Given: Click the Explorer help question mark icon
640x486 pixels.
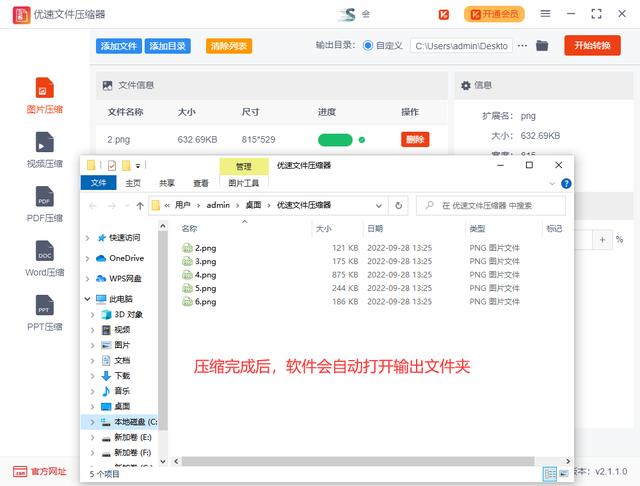Looking at the screenshot, I should [x=566, y=184].
